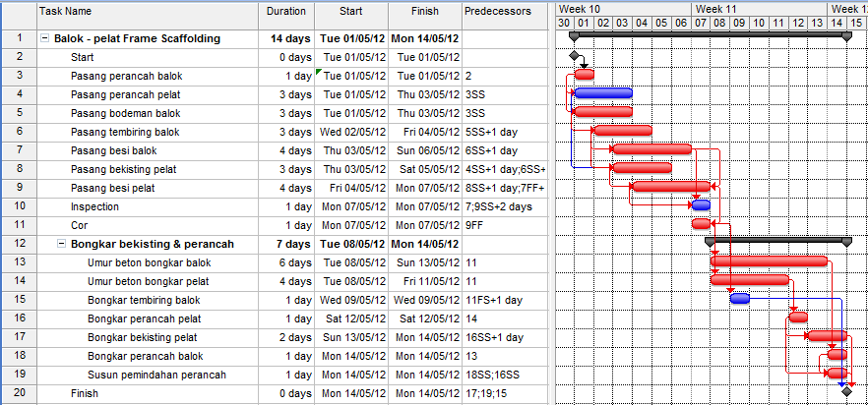Click the Finish milestone diamond in chart

pyautogui.click(x=846, y=392)
